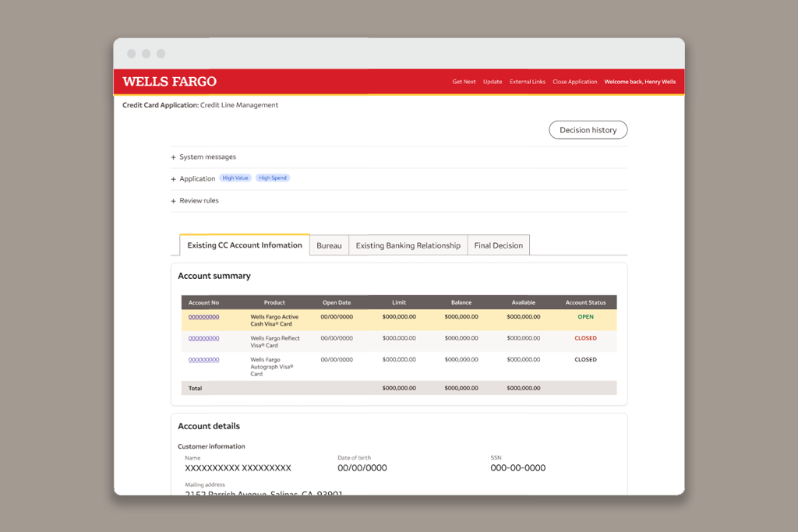
Task: Go to the Final Decision tab
Action: pyautogui.click(x=498, y=245)
